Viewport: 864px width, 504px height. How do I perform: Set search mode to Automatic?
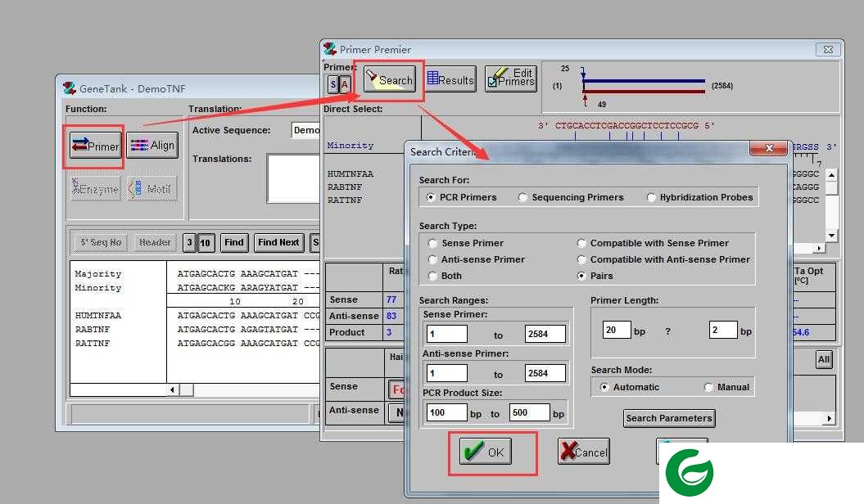630,387
